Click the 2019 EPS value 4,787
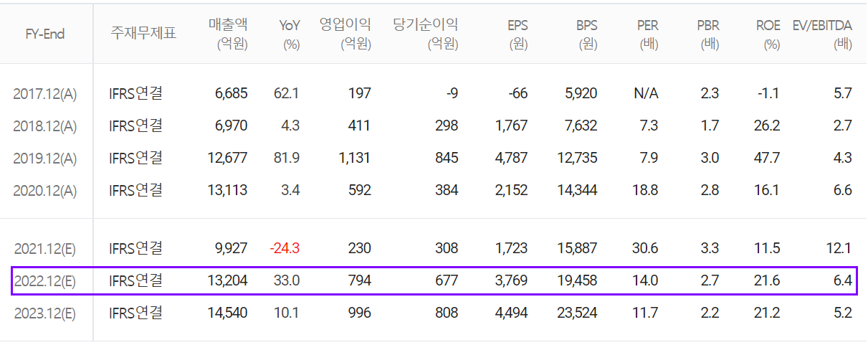Image resolution: width=868 pixels, height=345 pixels. [512, 159]
